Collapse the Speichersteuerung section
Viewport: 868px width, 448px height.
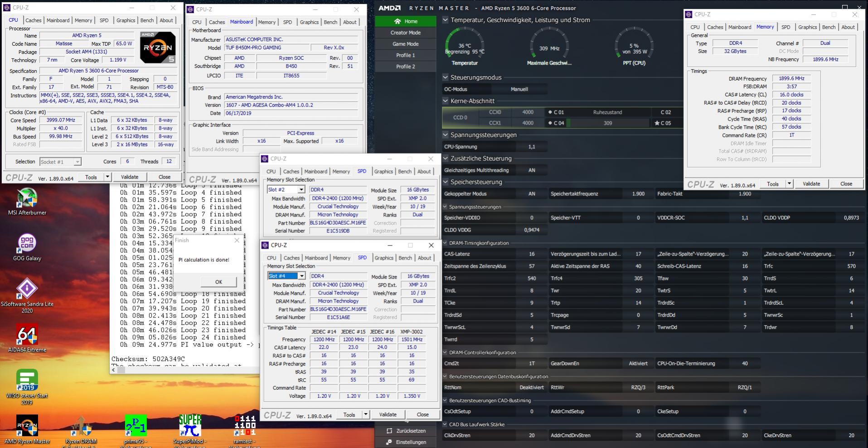[x=445, y=182]
